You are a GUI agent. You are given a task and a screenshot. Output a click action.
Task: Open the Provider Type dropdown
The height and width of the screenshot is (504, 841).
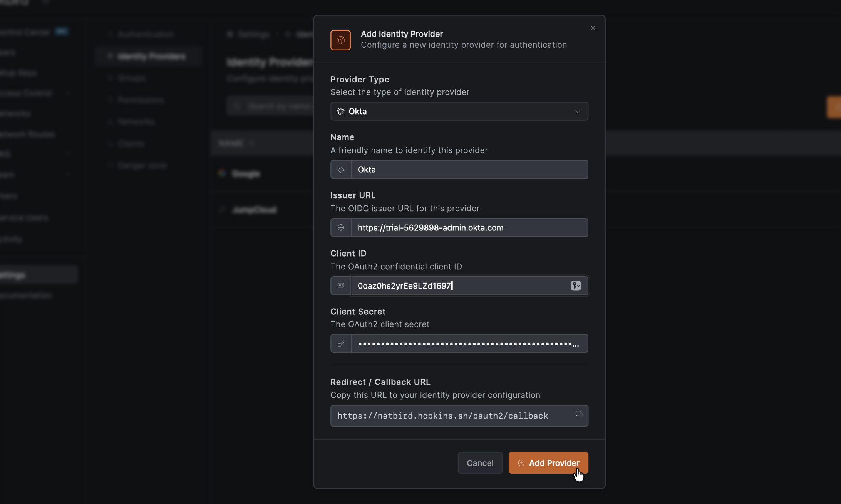pos(458,112)
